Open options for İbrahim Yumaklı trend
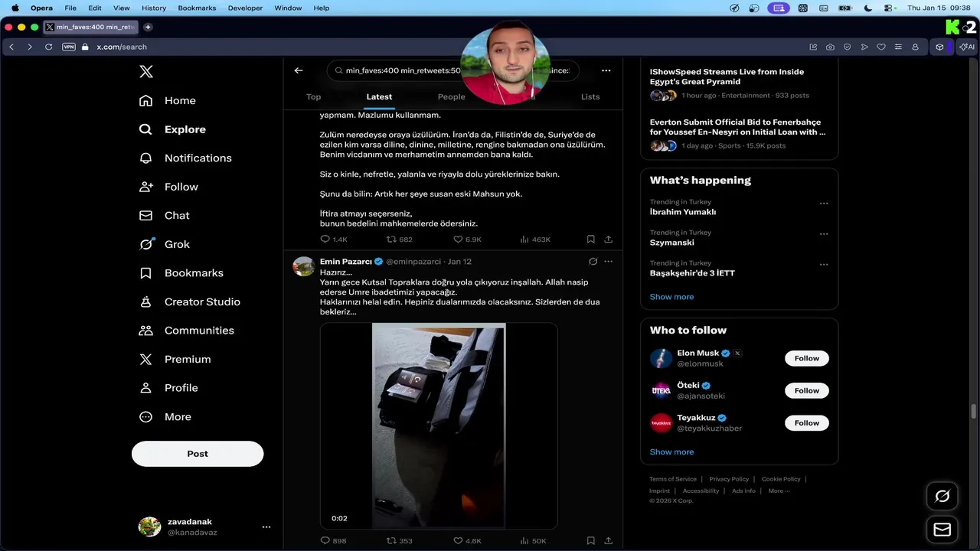The height and width of the screenshot is (551, 980). tap(824, 204)
